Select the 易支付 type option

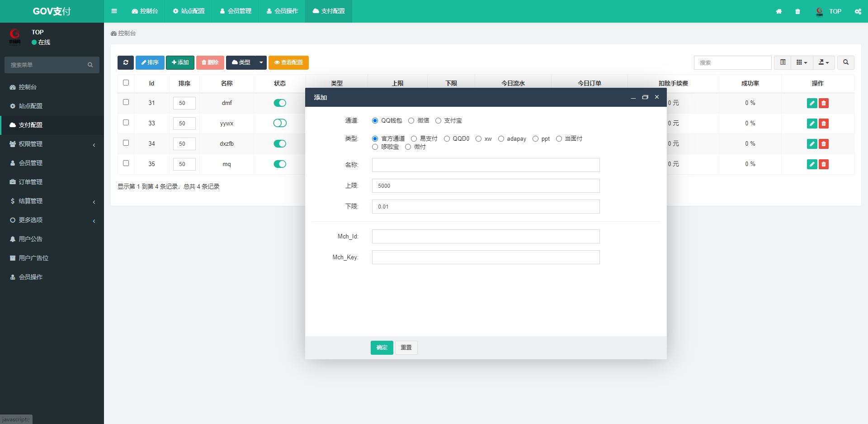click(x=414, y=138)
